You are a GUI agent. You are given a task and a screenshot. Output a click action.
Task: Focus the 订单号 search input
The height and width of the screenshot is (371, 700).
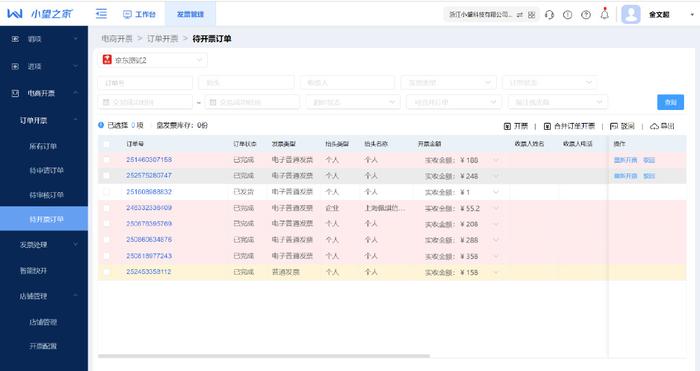pos(145,83)
